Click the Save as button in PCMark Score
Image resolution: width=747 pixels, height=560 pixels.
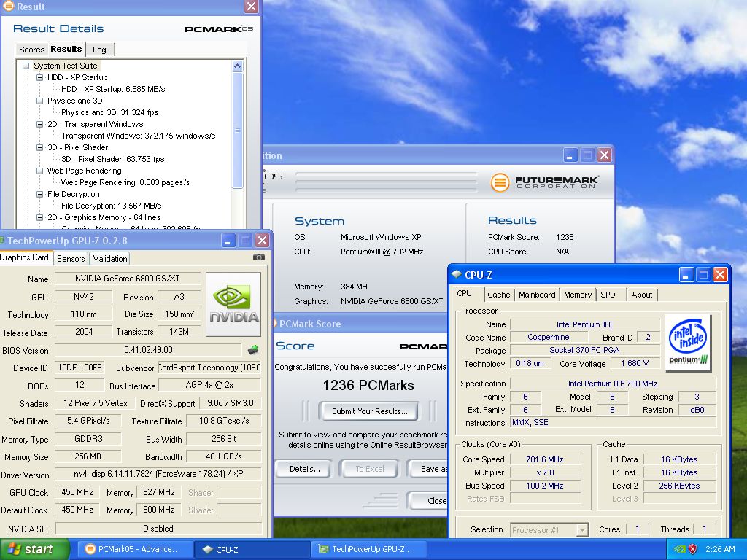click(x=427, y=469)
